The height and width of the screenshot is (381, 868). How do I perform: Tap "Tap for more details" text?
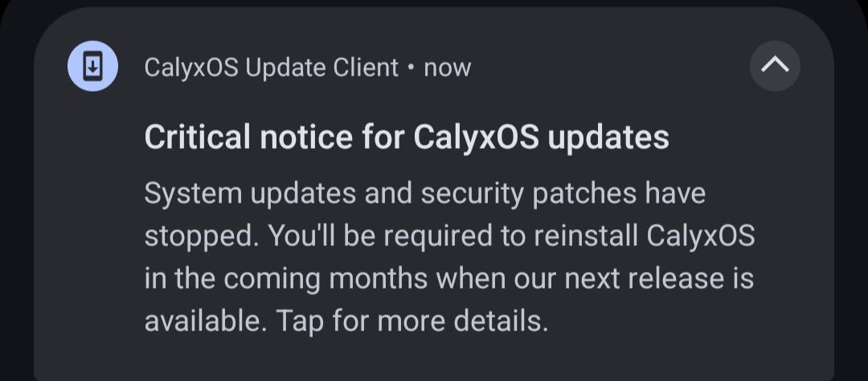click(x=411, y=320)
